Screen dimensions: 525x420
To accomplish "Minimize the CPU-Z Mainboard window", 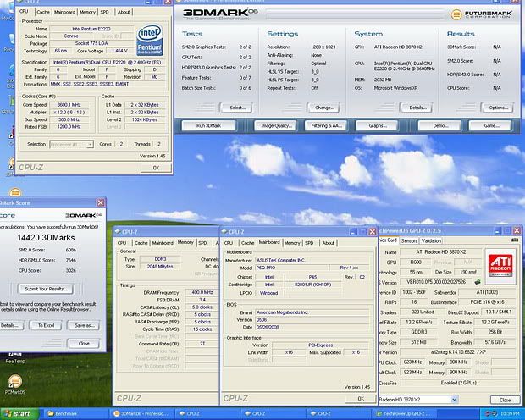I will [x=353, y=232].
